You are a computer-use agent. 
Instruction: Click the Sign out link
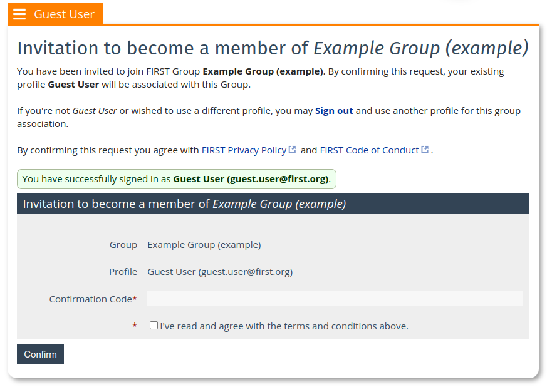(334, 111)
